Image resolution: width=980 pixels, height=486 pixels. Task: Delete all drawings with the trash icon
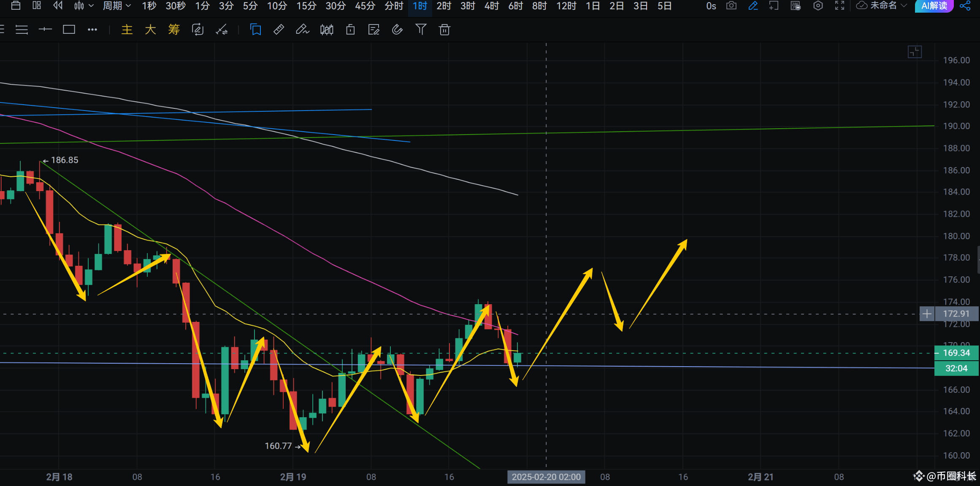(x=444, y=30)
